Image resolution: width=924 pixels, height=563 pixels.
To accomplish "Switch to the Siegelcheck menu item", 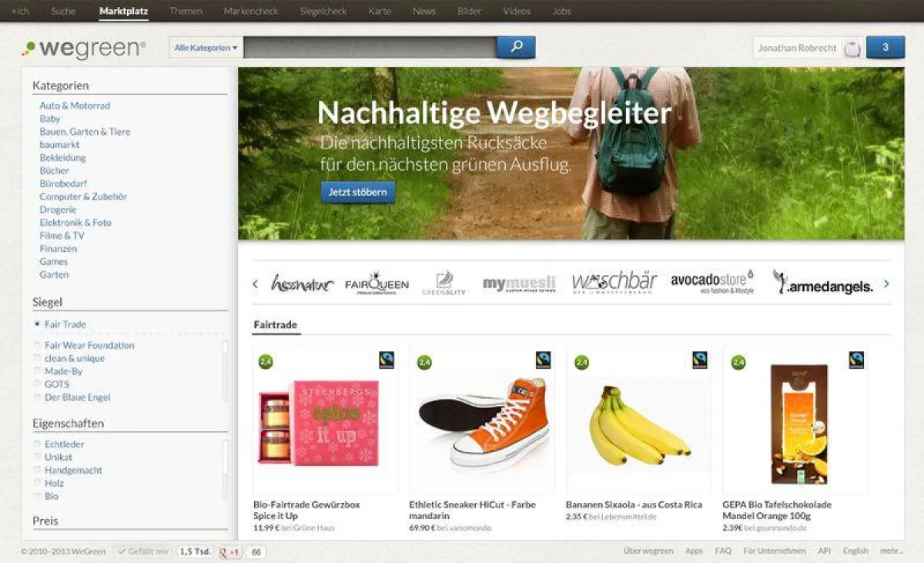I will [x=323, y=12].
